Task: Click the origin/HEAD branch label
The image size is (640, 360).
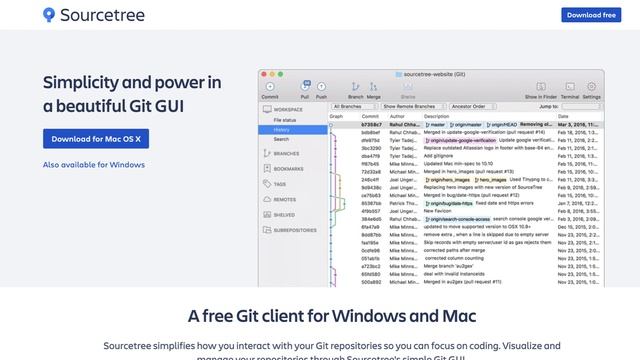Action: 502,124
